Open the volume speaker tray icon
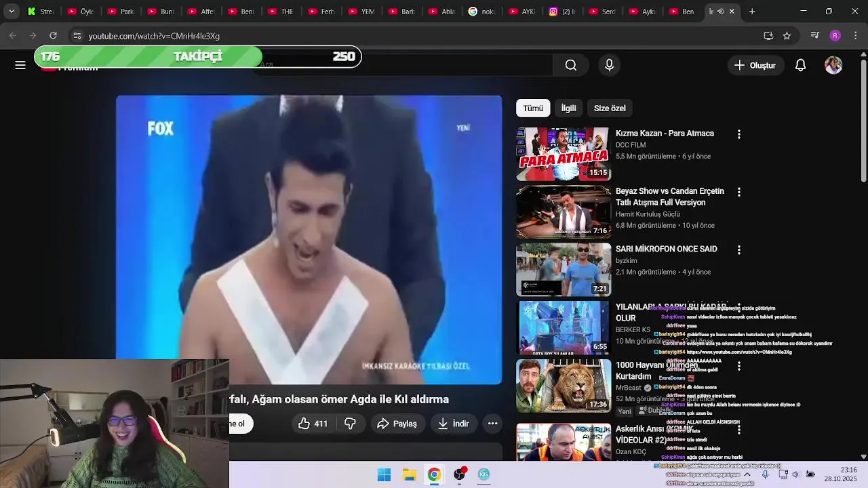 point(796,474)
